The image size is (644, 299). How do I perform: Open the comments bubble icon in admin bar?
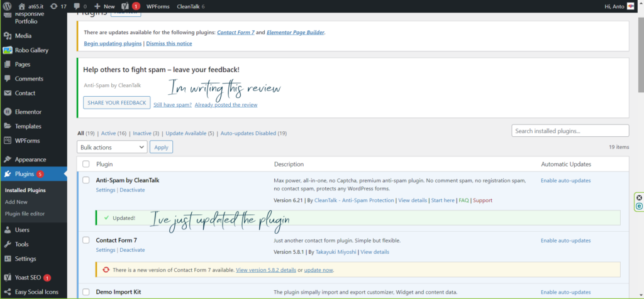pos(77,6)
